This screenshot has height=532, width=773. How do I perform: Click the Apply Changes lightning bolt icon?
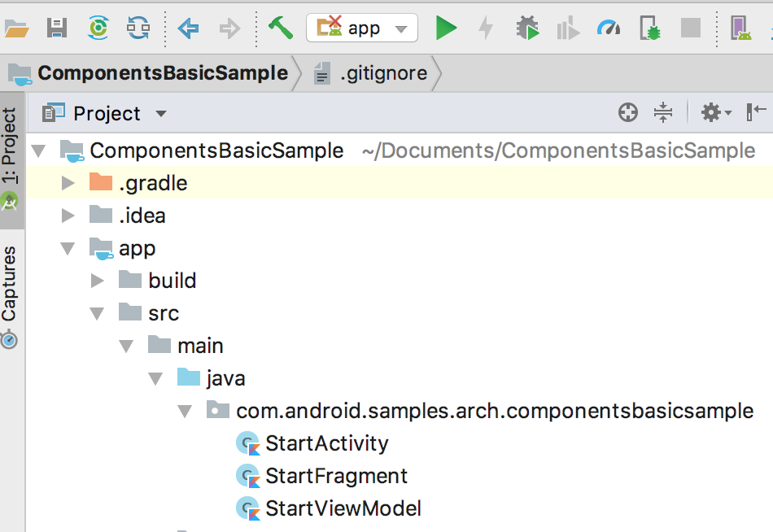486,28
